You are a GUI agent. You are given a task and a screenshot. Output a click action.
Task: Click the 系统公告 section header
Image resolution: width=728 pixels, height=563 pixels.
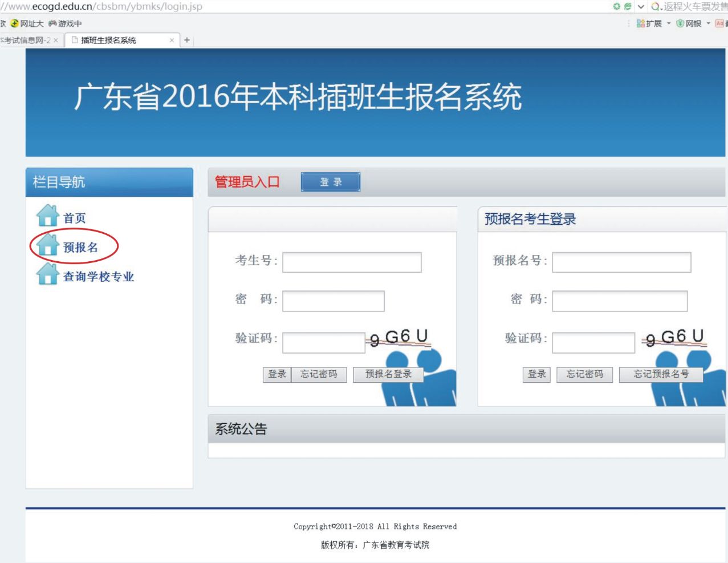click(x=466, y=429)
